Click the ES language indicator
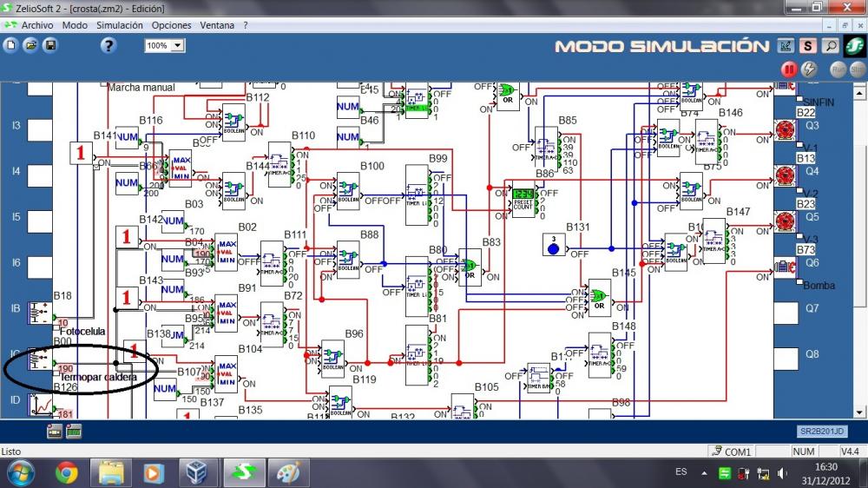868x488 pixels. [x=681, y=472]
